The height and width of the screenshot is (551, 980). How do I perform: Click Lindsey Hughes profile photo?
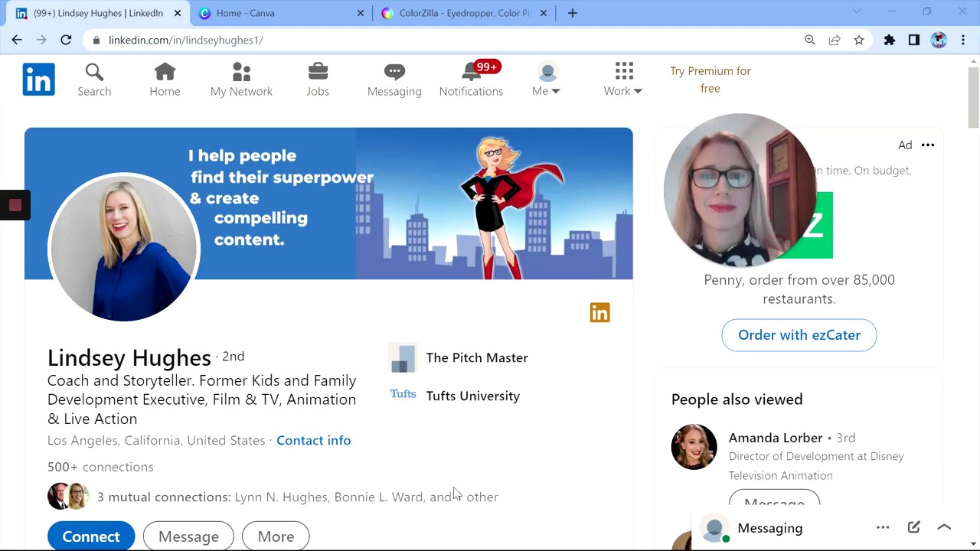coord(124,248)
